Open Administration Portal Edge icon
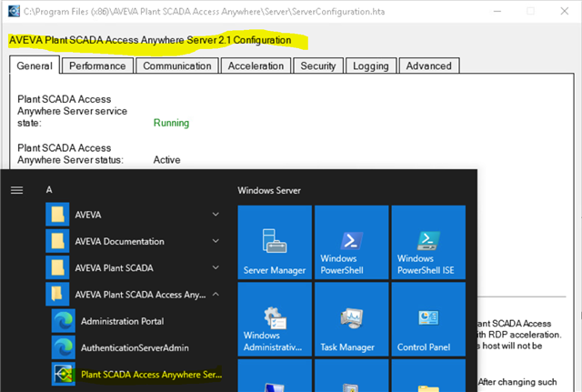This screenshot has height=392, width=582. pos(64,321)
